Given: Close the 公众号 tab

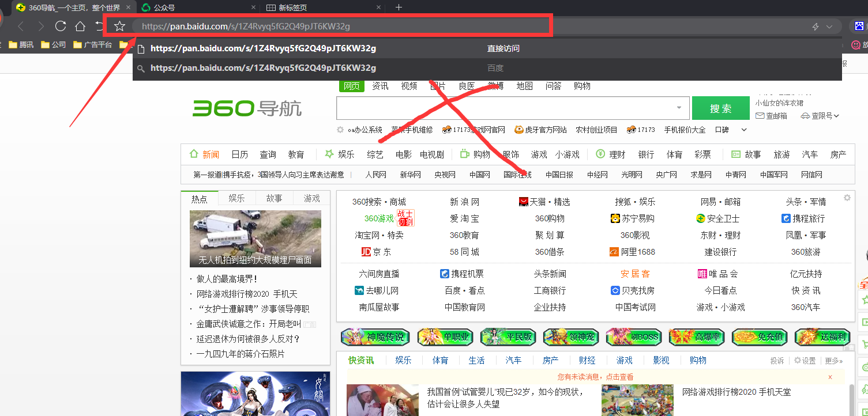Looking at the screenshot, I should click(x=253, y=7).
